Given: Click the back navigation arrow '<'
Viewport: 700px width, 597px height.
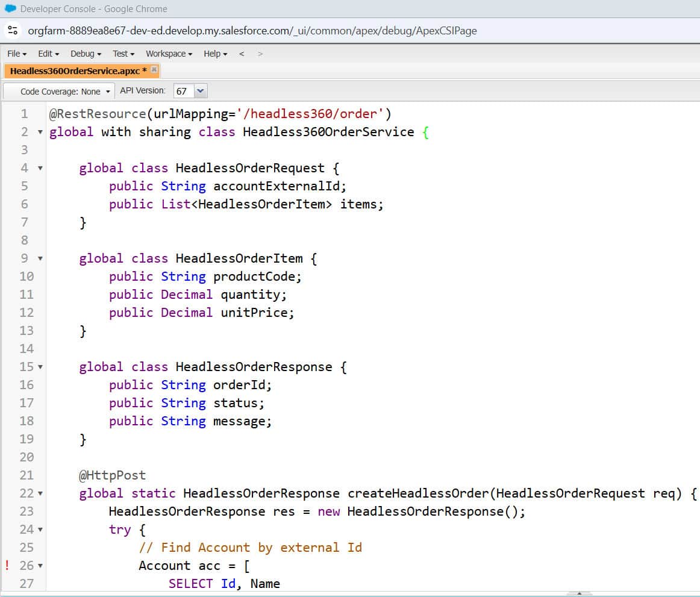Looking at the screenshot, I should [x=242, y=54].
